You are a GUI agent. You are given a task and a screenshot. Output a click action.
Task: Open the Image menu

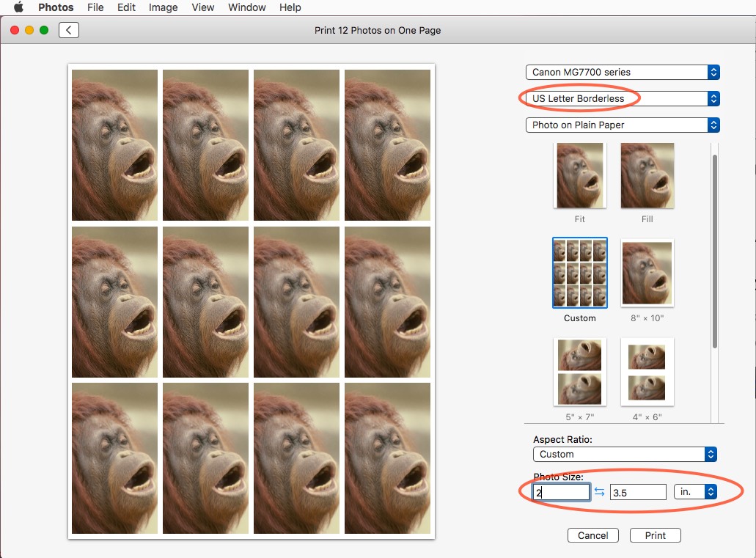coord(163,7)
